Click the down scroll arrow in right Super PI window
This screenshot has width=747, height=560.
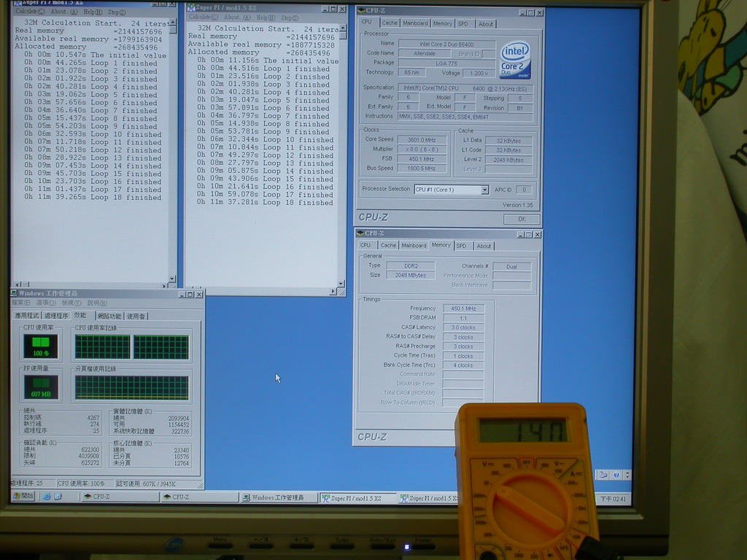[341, 284]
